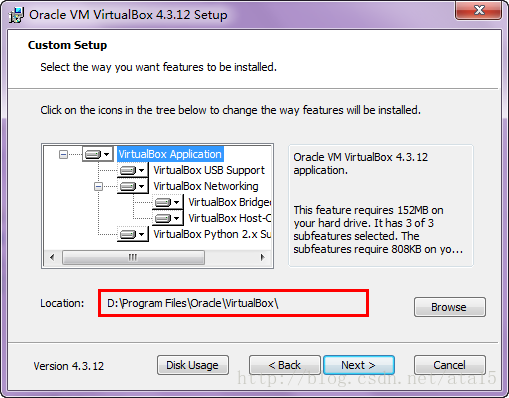Click the feature tree's right scroll arrow

tap(263, 257)
